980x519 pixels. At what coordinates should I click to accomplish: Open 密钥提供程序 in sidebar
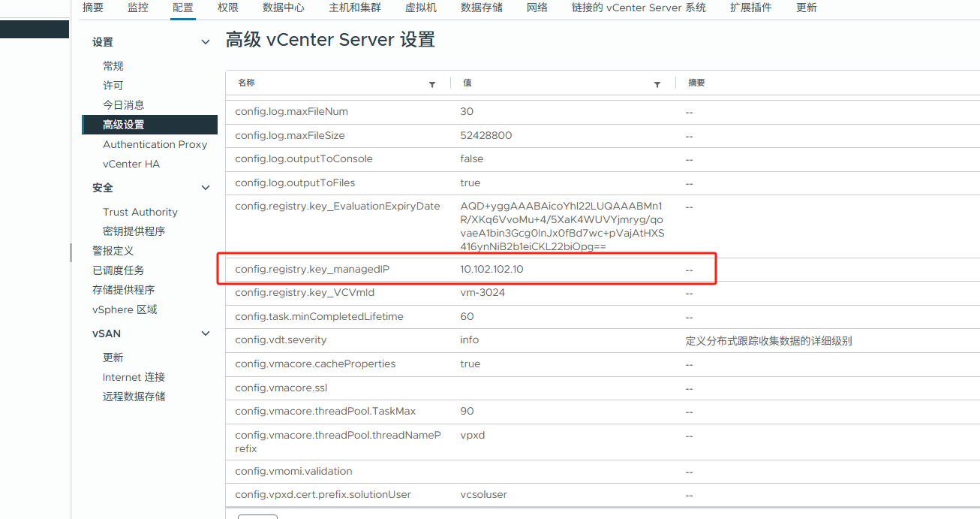(x=134, y=231)
